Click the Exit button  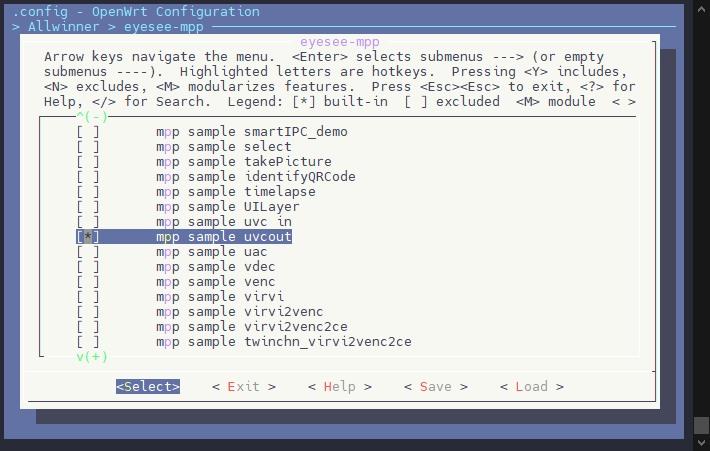click(x=244, y=386)
